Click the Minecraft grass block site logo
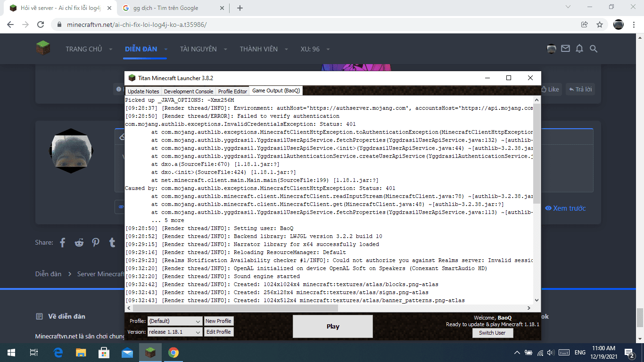 coord(43,48)
